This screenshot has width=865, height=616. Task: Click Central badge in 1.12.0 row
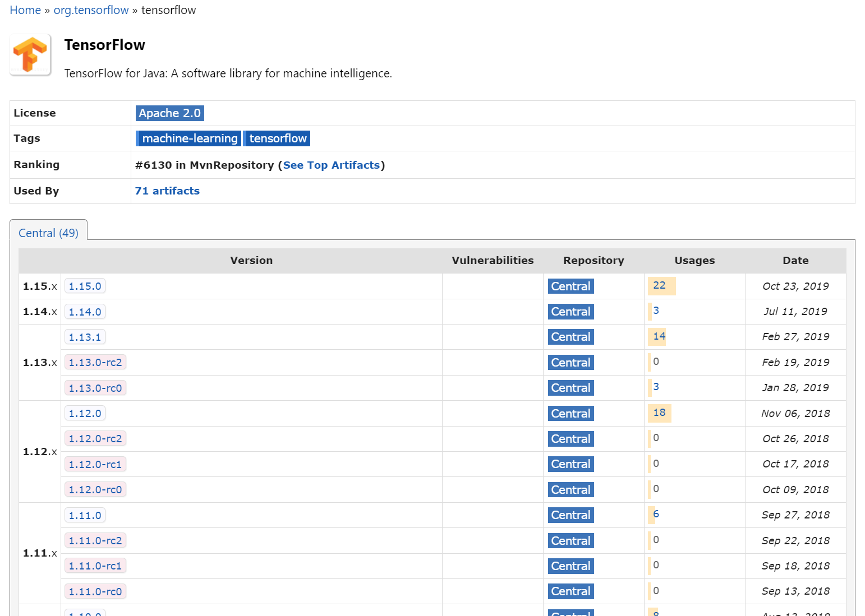570,414
